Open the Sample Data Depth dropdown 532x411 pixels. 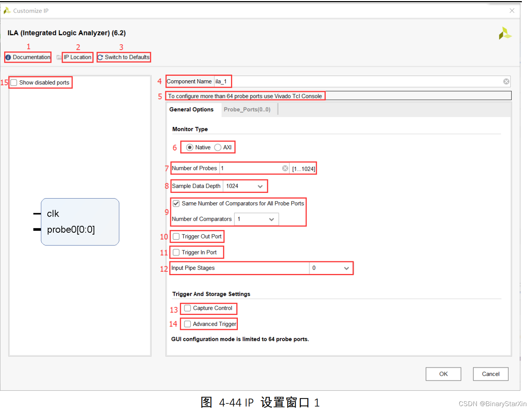tap(245, 186)
